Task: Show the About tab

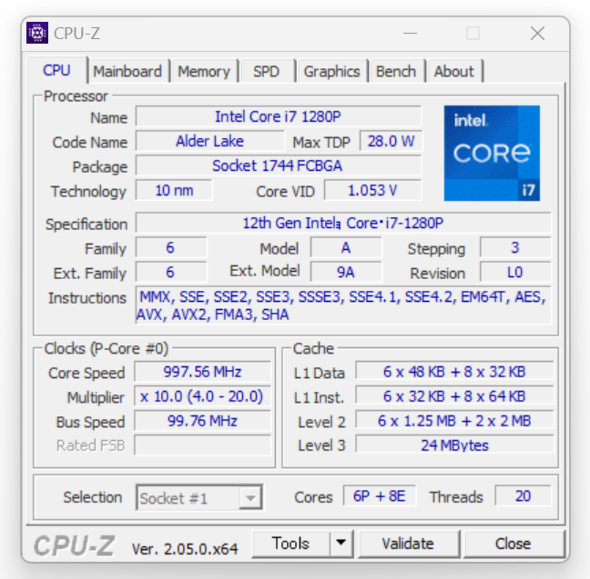Action: click(x=454, y=71)
